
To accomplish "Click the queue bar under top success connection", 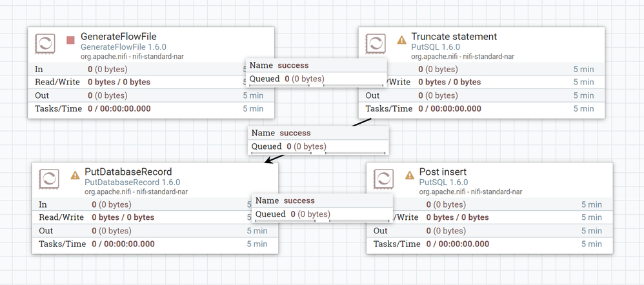I will (x=316, y=85).
